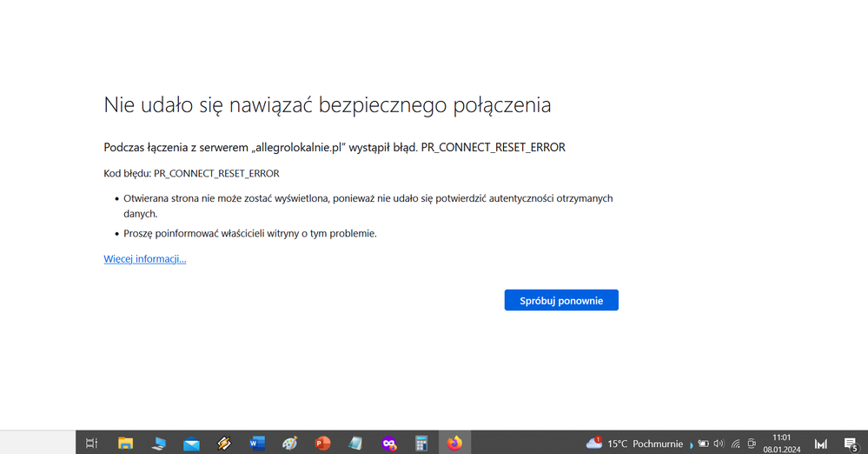Click bullet text starting Otwierana strona nie może

coord(368,205)
